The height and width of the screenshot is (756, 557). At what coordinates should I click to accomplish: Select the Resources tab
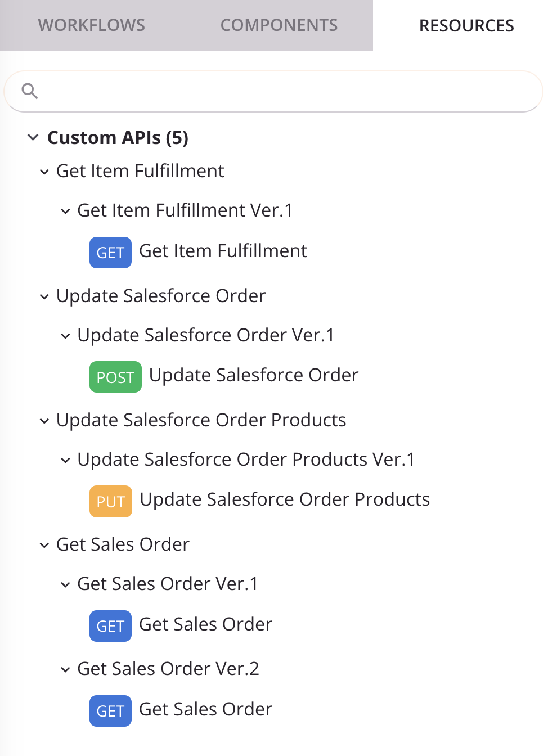pyautogui.click(x=466, y=25)
